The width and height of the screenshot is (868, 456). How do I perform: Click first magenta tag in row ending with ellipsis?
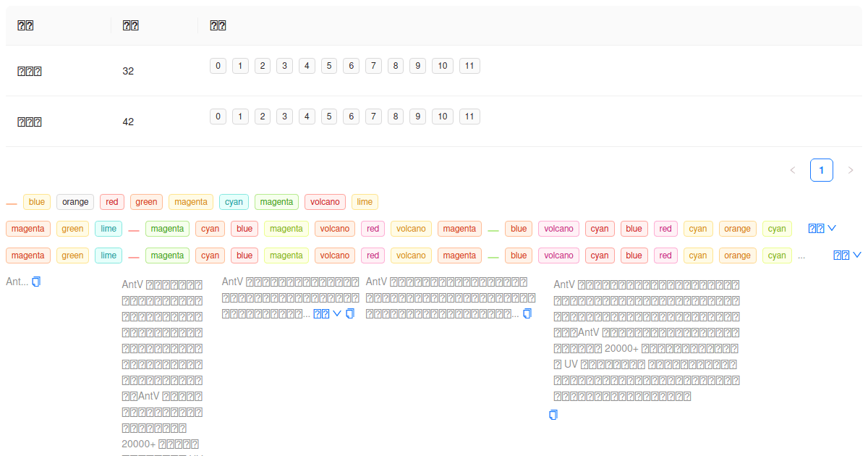coord(28,256)
